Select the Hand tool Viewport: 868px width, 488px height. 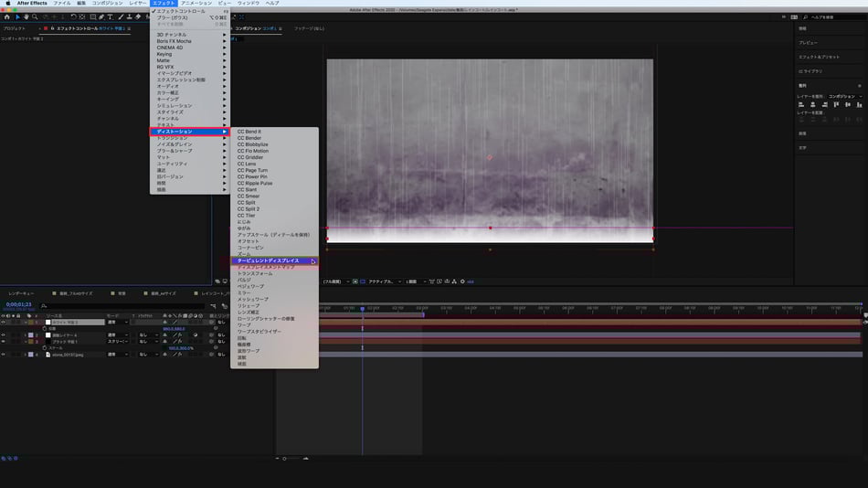(x=26, y=16)
